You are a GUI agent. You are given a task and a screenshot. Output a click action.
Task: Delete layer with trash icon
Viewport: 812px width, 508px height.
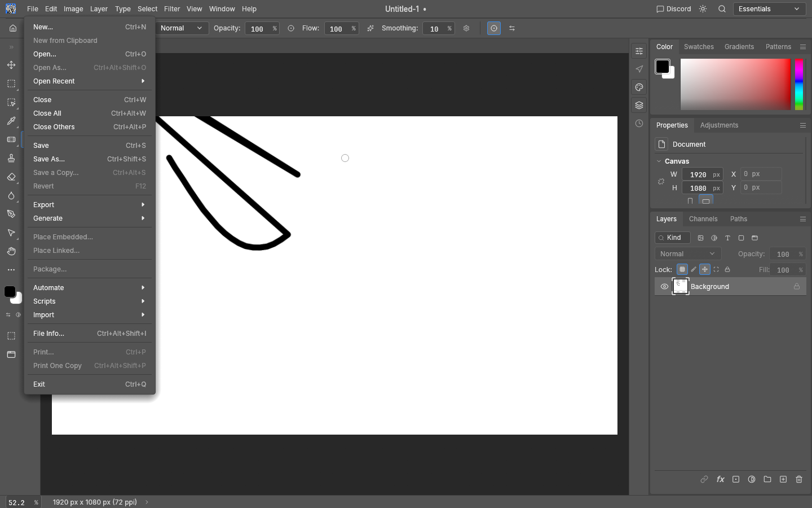[799, 479]
